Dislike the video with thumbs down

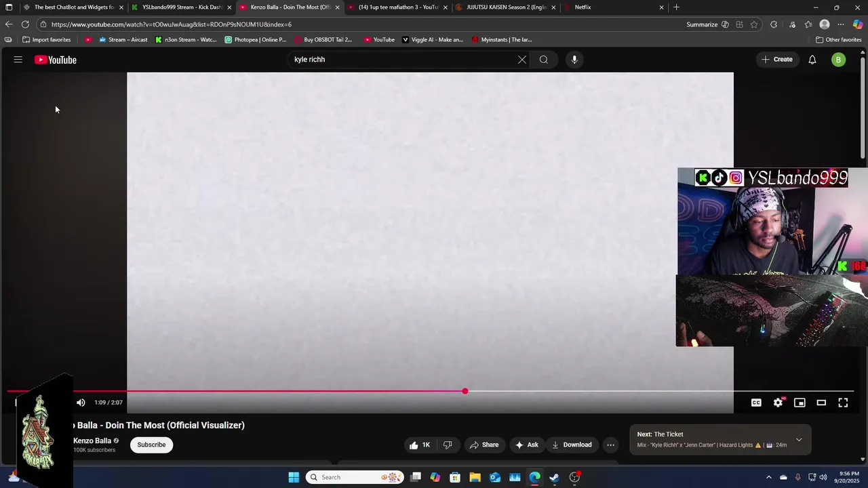[448, 445]
